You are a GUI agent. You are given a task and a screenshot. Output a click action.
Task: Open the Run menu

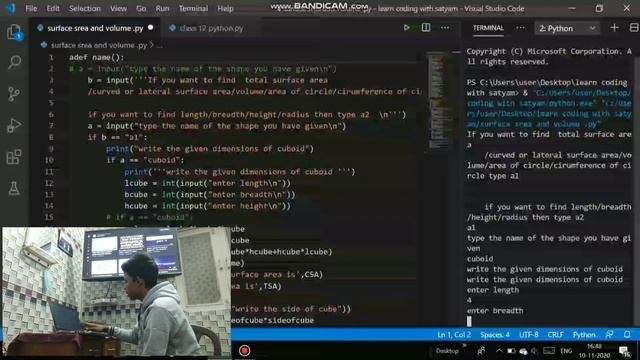pos(162,8)
